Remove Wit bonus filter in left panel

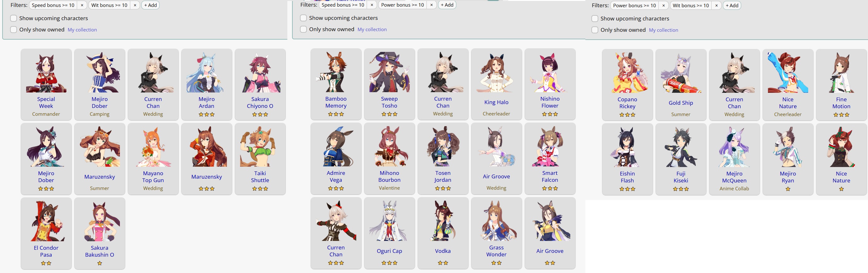pyautogui.click(x=135, y=5)
